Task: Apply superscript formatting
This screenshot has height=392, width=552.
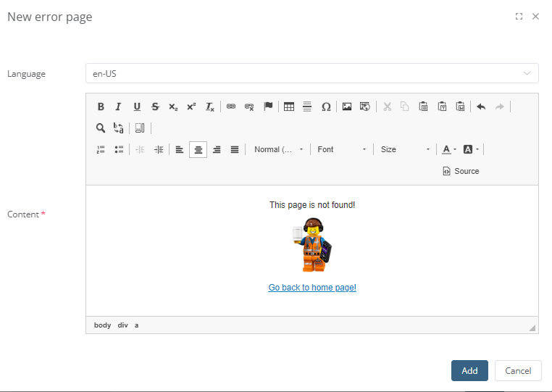Action: tap(191, 107)
